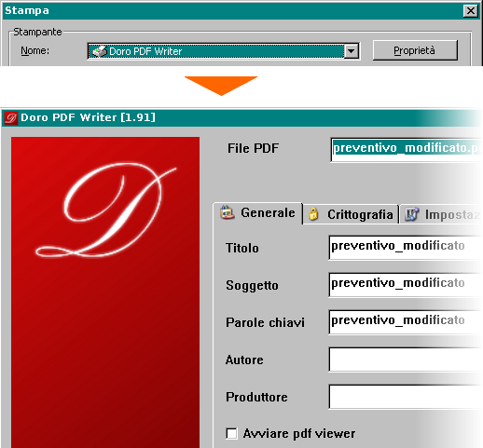Open the Crittografia tab
Viewport: 483px width, 448px height.
(351, 214)
